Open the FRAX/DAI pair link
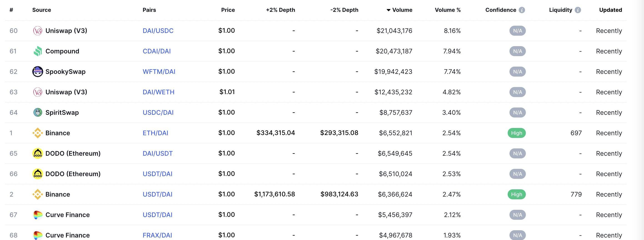644x240 pixels. [x=157, y=235]
